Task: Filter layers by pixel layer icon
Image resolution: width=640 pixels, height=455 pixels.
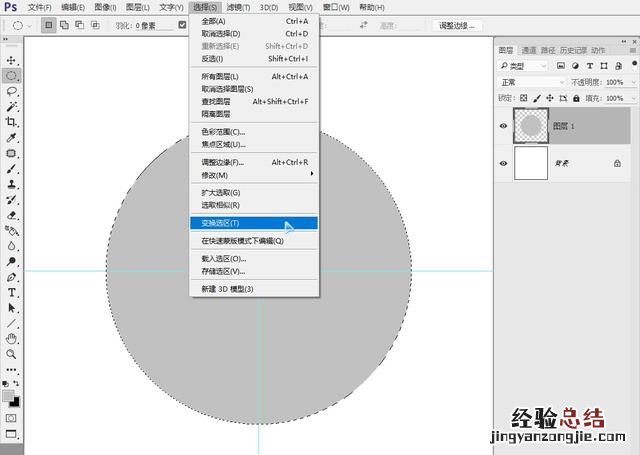Action: 561,66
